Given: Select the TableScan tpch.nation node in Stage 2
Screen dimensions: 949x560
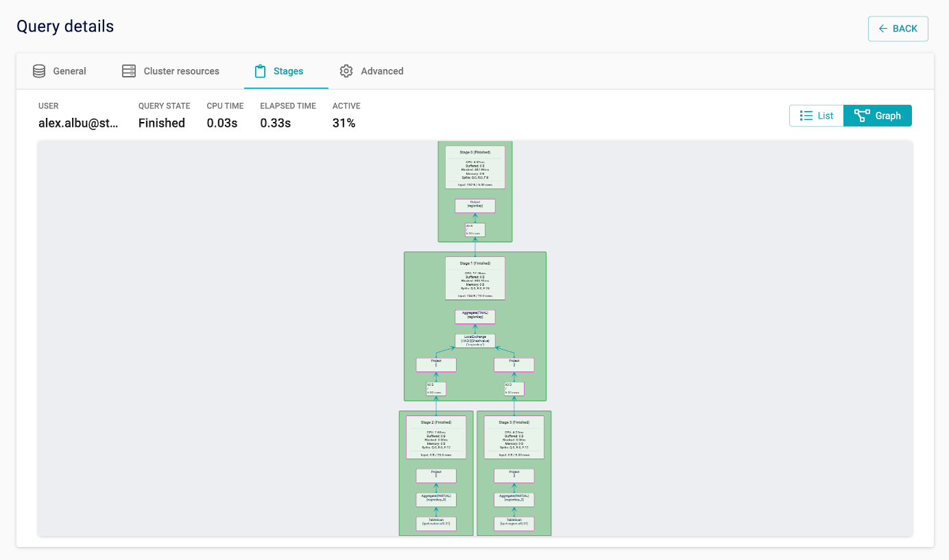Looking at the screenshot, I should (x=436, y=523).
